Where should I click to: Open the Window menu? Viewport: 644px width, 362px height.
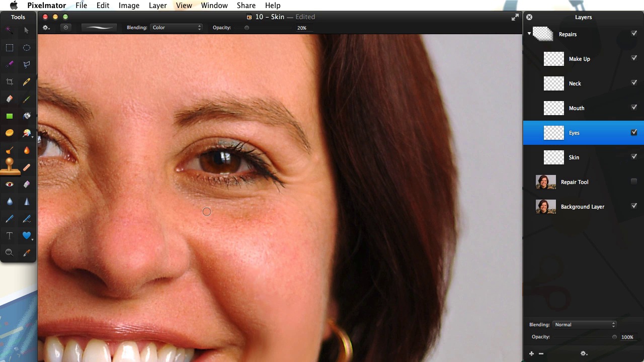pos(214,6)
